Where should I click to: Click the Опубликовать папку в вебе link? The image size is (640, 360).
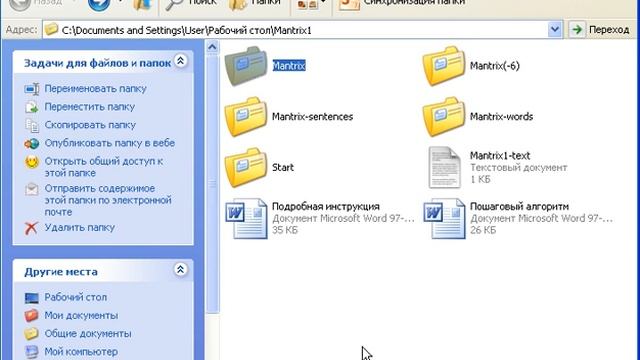110,143
